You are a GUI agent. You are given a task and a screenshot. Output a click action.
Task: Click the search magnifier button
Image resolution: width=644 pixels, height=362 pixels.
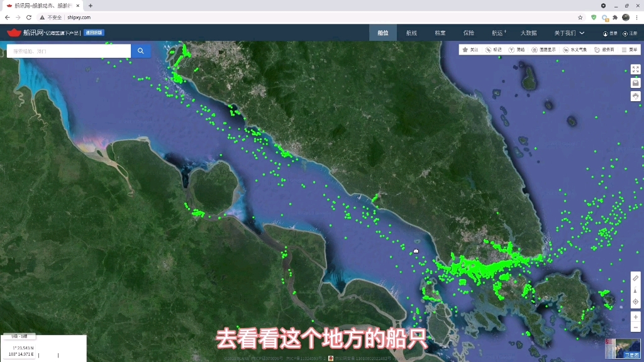coord(141,51)
